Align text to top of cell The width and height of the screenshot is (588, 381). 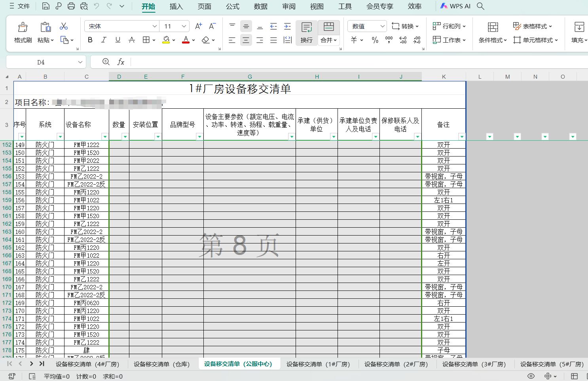(x=232, y=26)
